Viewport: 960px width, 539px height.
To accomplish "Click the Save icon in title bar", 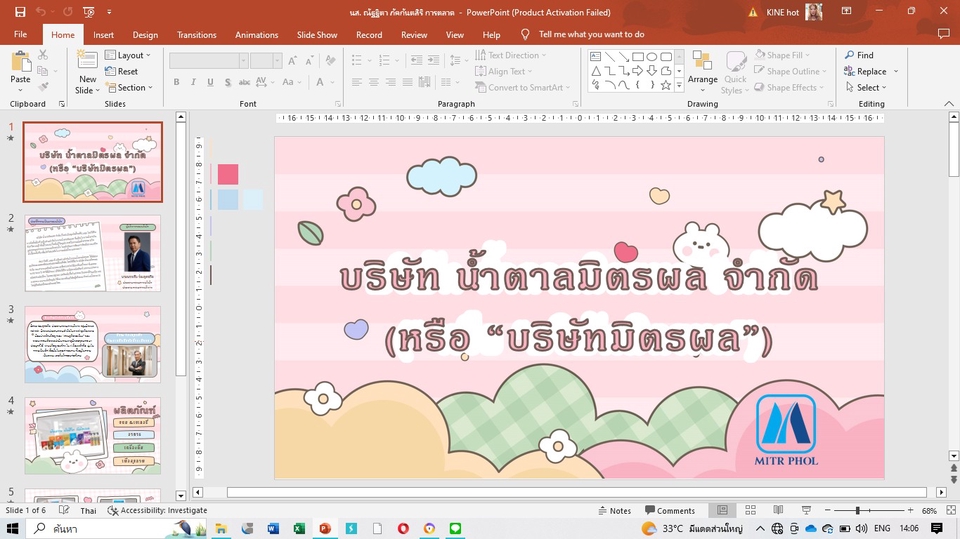I will coord(20,12).
